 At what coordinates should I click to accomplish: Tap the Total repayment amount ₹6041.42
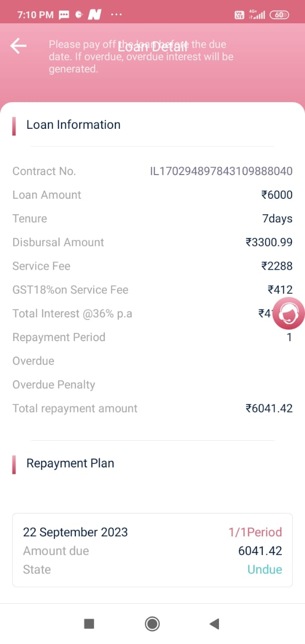click(x=269, y=409)
